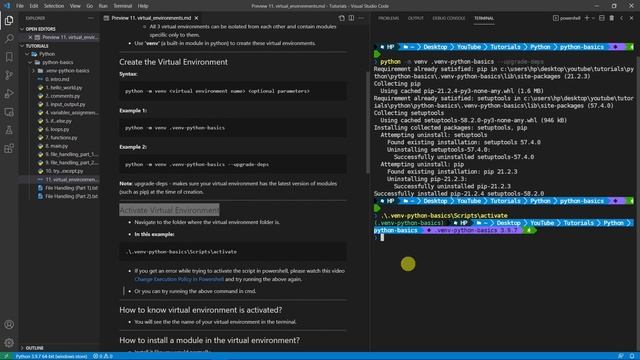Image resolution: width=640 pixels, height=360 pixels.
Task: Open the Accounts menu icon
Action: (x=9, y=324)
